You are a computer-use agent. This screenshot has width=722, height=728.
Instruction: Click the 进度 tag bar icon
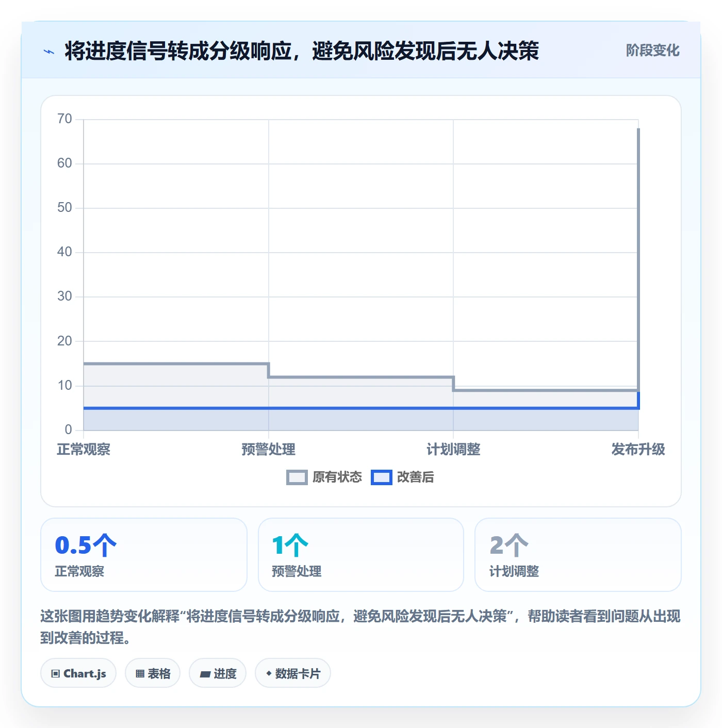[x=205, y=674]
